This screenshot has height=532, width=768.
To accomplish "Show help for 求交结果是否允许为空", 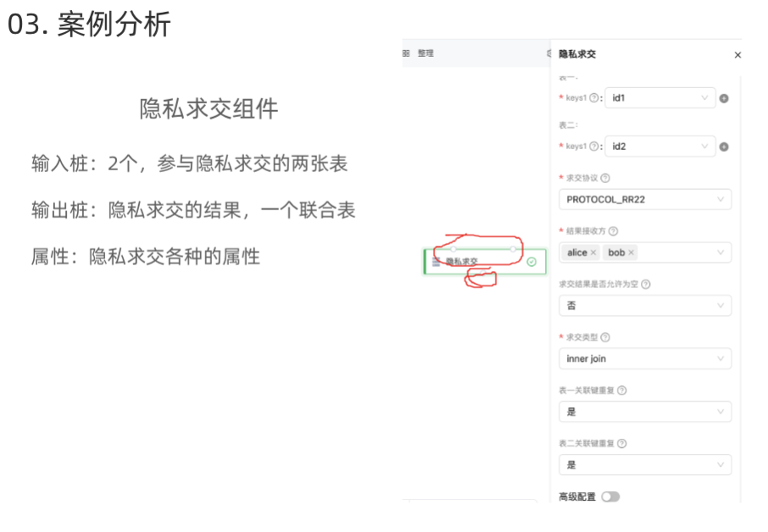I will tap(646, 285).
